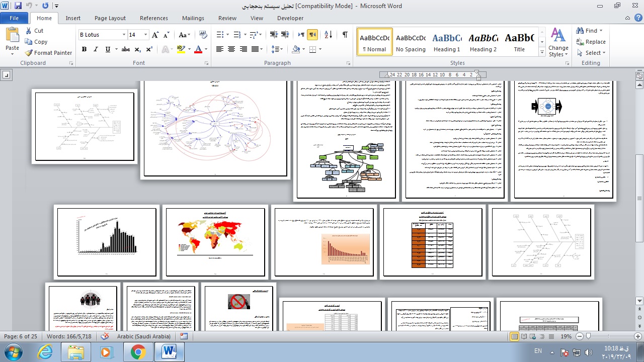The width and height of the screenshot is (644, 362).
Task: Open the References ribbon tab
Action: pos(154,18)
